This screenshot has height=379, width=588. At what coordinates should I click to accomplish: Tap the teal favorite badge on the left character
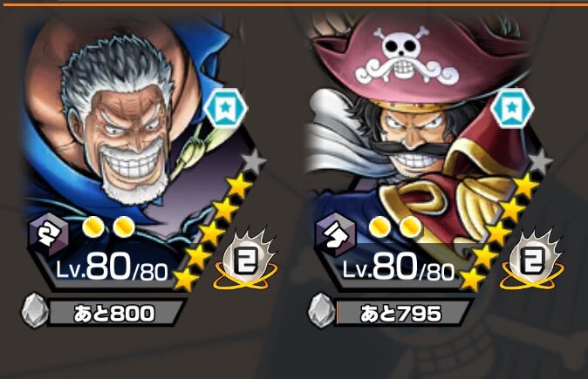225,108
